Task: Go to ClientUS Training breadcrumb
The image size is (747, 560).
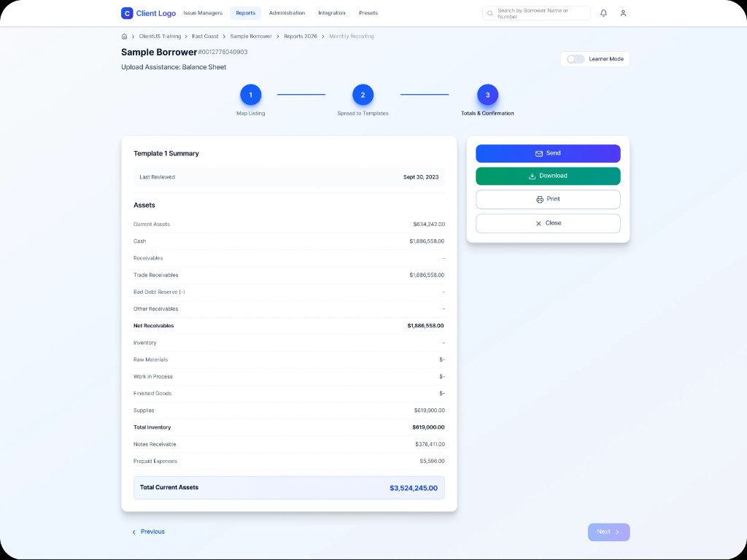Action: coord(160,36)
